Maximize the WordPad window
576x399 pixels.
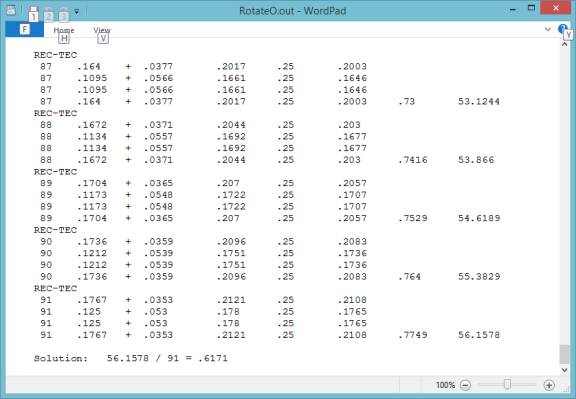tap(532, 8)
